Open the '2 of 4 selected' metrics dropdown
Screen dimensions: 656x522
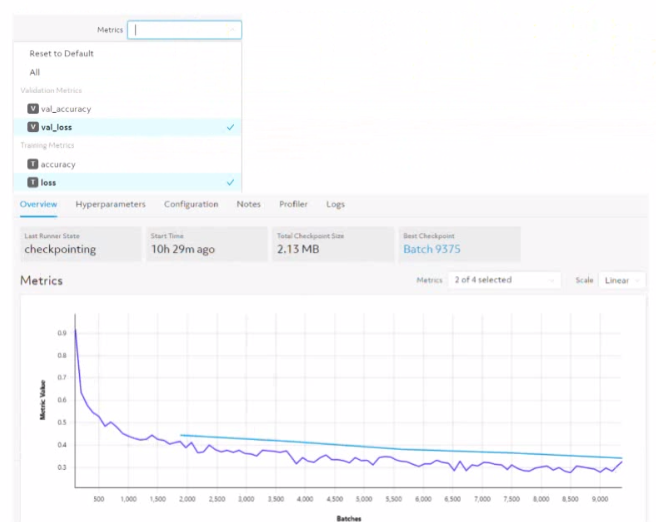pos(504,280)
